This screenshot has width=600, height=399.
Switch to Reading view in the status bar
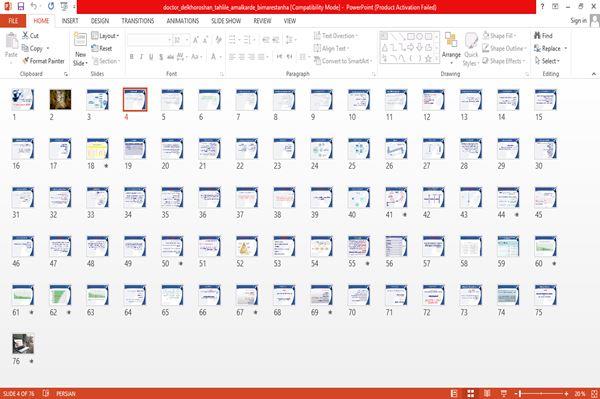coord(487,393)
